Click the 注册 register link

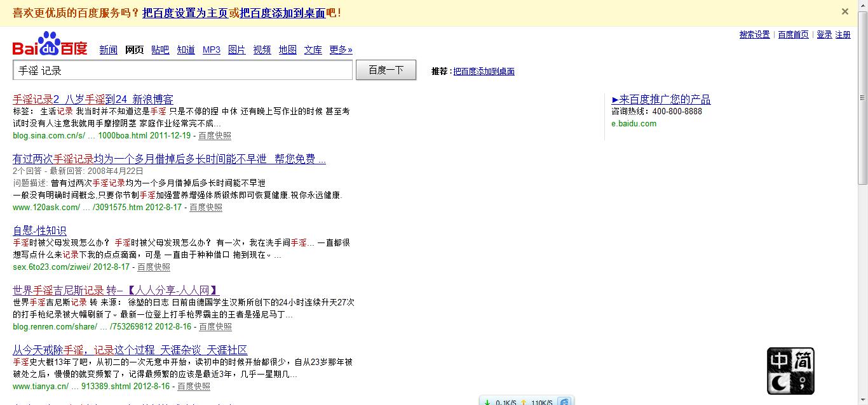coord(843,35)
